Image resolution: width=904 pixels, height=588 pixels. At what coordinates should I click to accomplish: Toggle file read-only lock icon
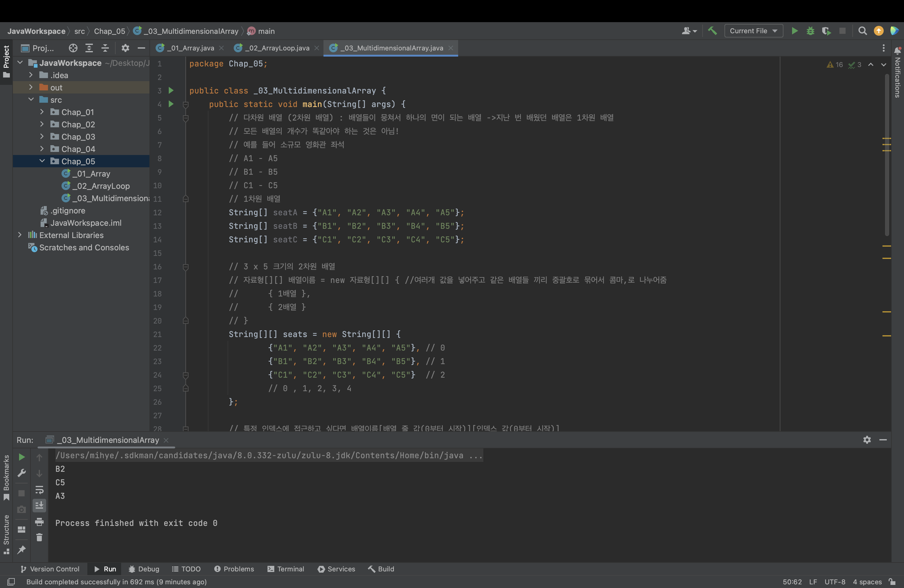coord(892,582)
